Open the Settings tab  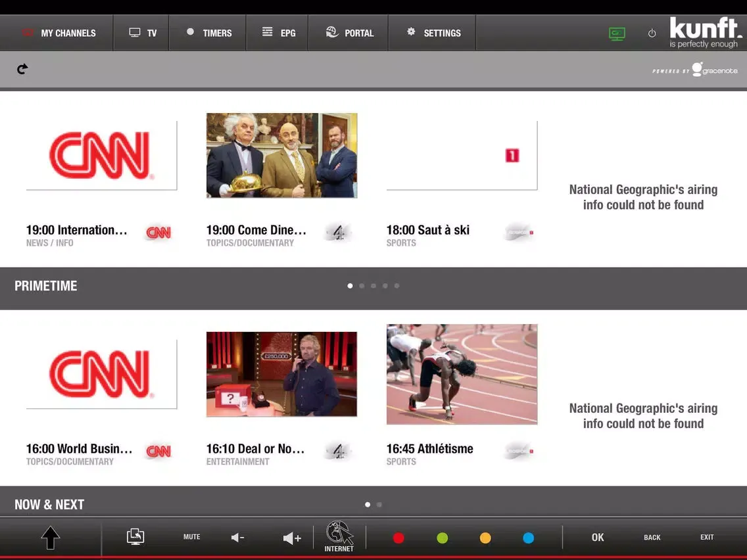(x=433, y=33)
